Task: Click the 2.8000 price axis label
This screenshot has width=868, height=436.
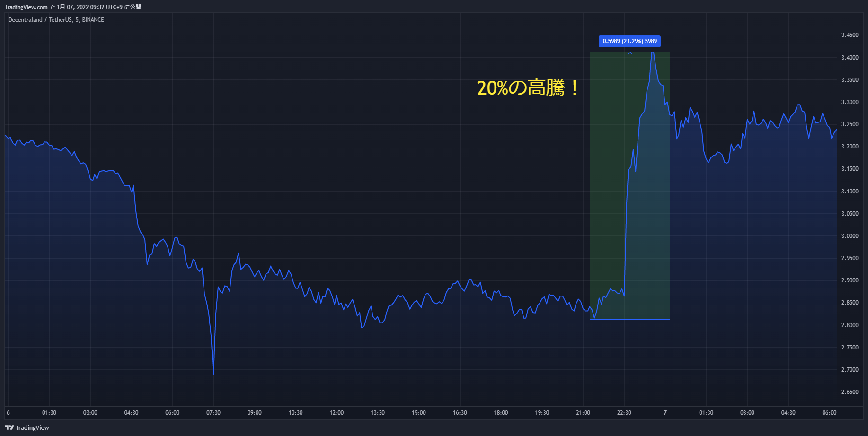Action: (850, 325)
